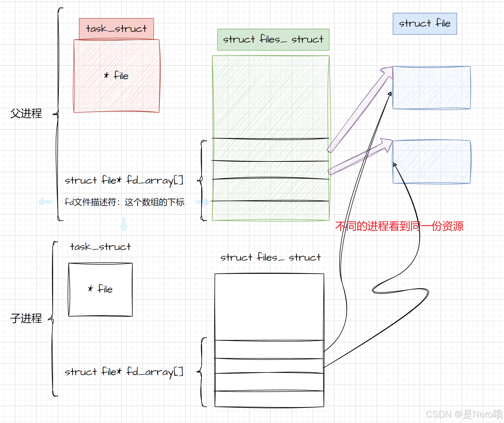Select the green struct files_ struct label

[273, 40]
